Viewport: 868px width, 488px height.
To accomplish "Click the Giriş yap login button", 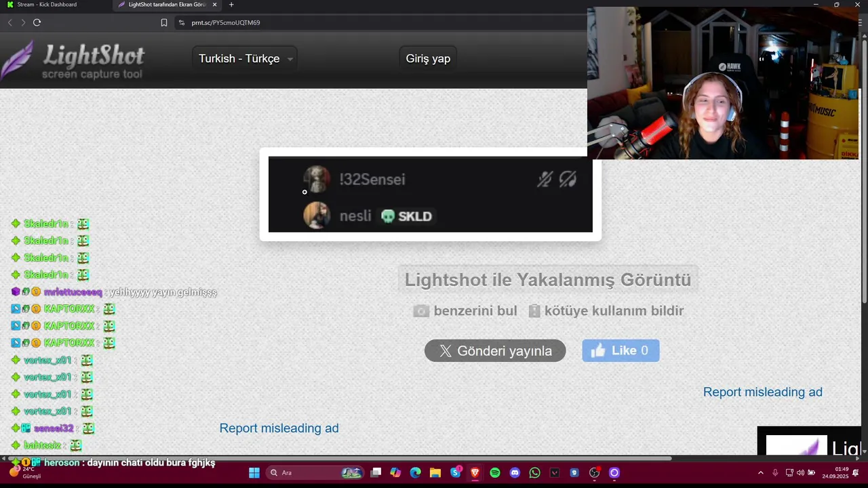I will pyautogui.click(x=428, y=58).
